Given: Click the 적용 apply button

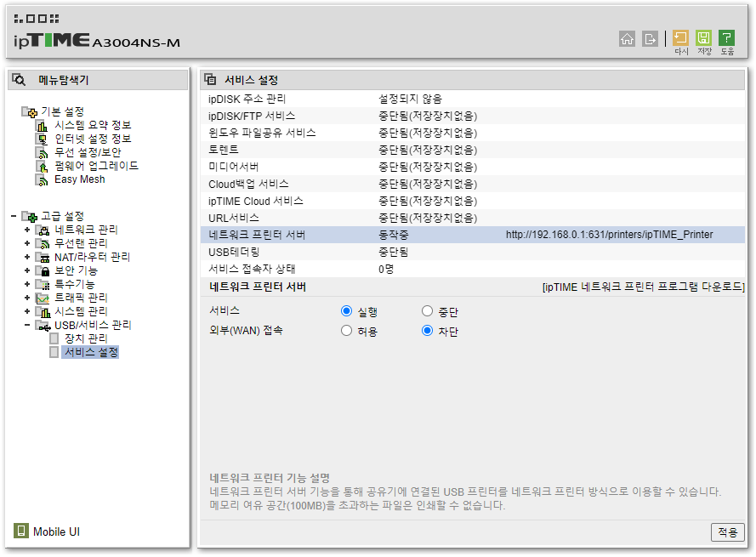Looking at the screenshot, I should 728,532.
